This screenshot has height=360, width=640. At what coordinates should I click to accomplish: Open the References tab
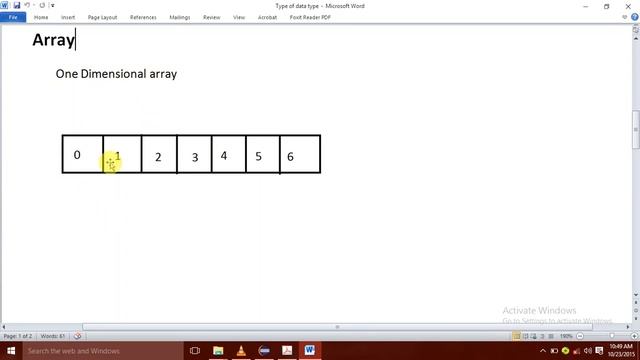click(x=143, y=17)
